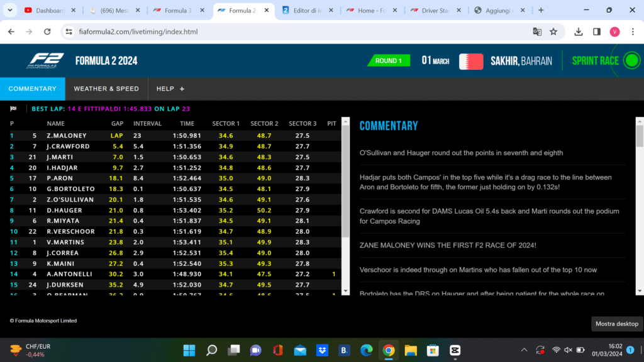Open Chrome from the taskbar

click(389, 350)
